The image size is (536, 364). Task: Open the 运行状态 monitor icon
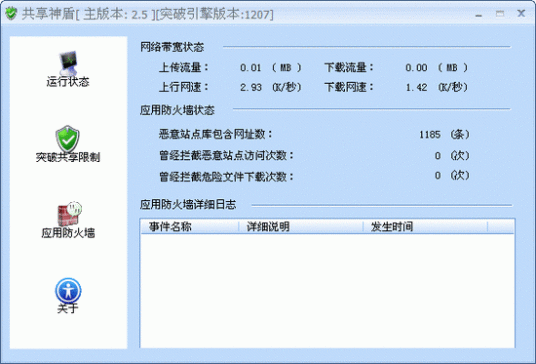(x=68, y=63)
